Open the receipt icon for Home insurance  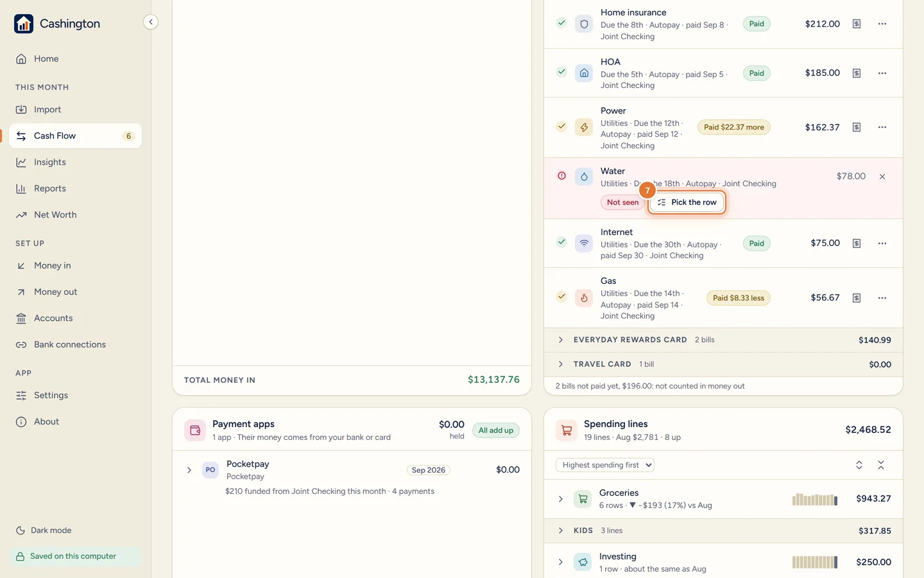click(857, 24)
